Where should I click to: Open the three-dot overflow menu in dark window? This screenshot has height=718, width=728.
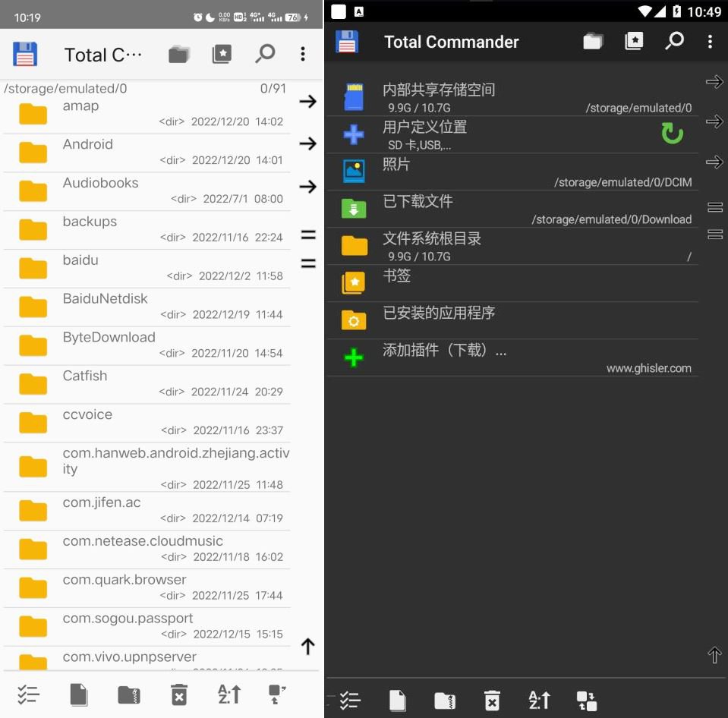[x=710, y=41]
